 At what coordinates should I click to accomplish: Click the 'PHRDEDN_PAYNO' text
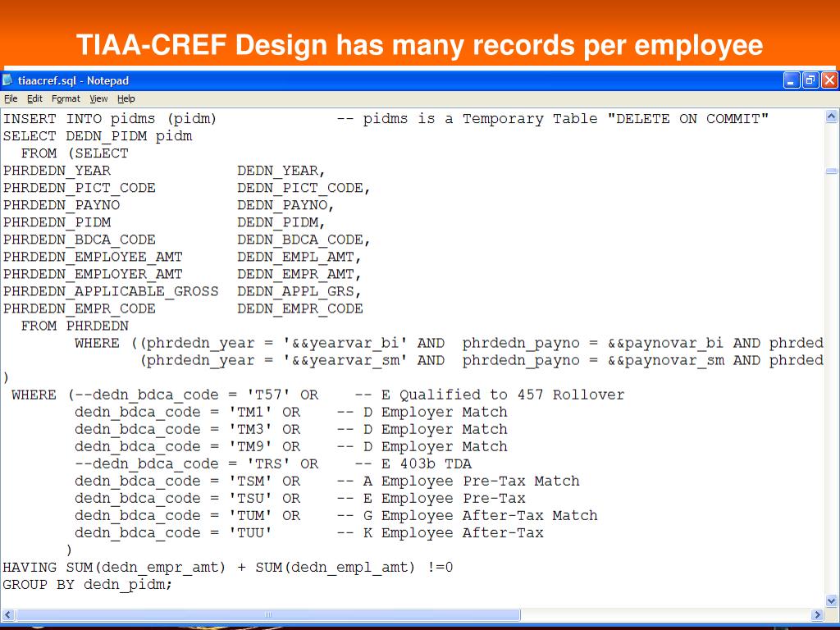click(62, 205)
